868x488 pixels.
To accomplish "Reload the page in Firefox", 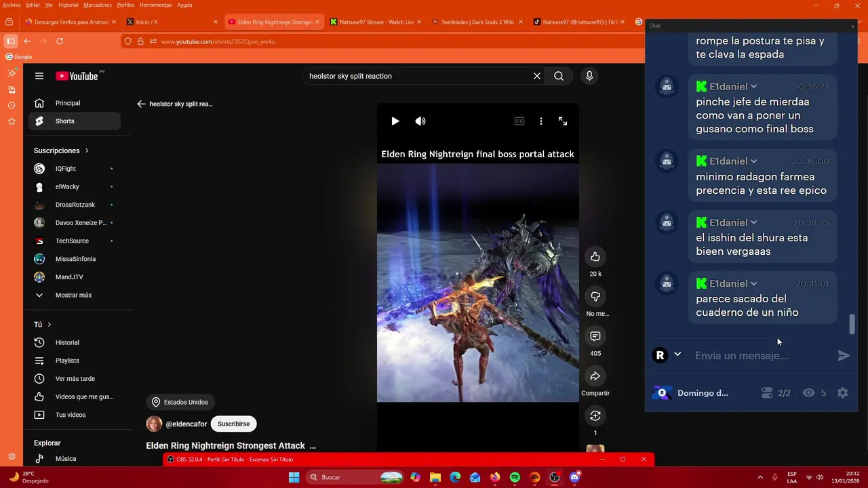I will pos(60,41).
